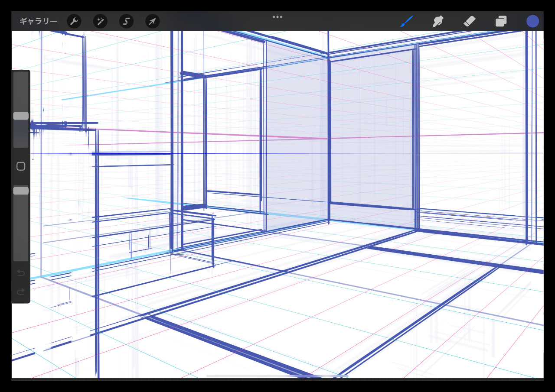The height and width of the screenshot is (392, 555).
Task: Open the Adjustments magic wand menu
Action: [100, 21]
